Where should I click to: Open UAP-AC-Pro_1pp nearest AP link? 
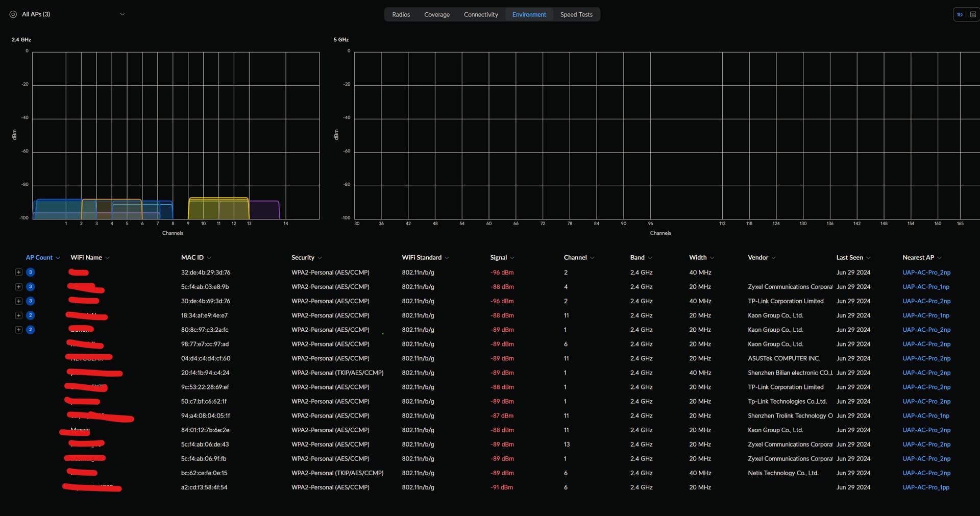[925, 487]
